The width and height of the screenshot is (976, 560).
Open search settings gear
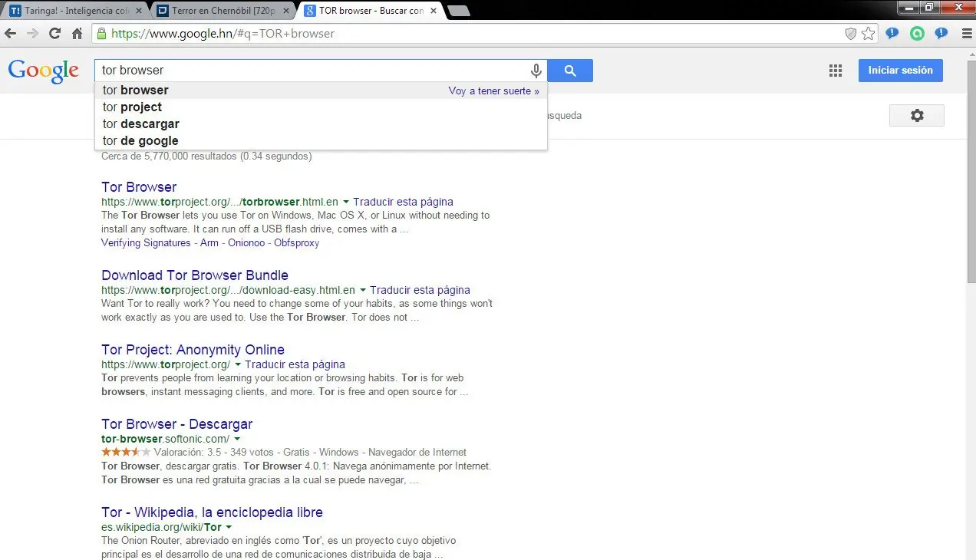(917, 116)
